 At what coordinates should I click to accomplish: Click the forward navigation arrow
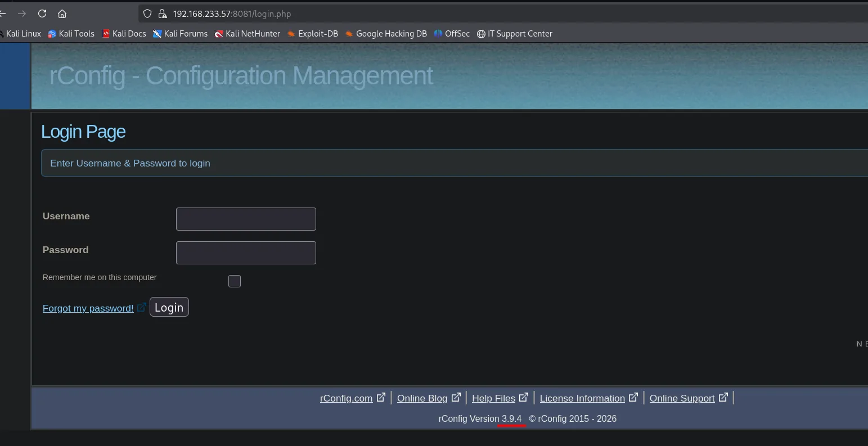[22, 13]
